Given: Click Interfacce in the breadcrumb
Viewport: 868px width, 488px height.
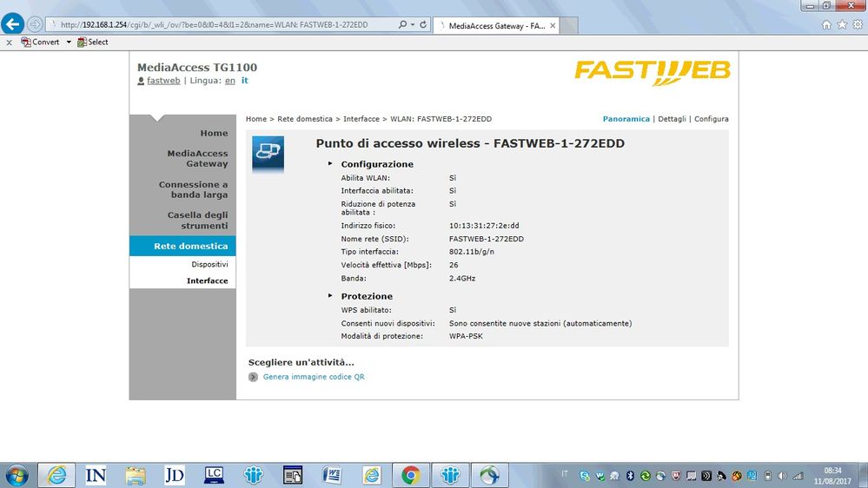Looking at the screenshot, I should tap(361, 119).
